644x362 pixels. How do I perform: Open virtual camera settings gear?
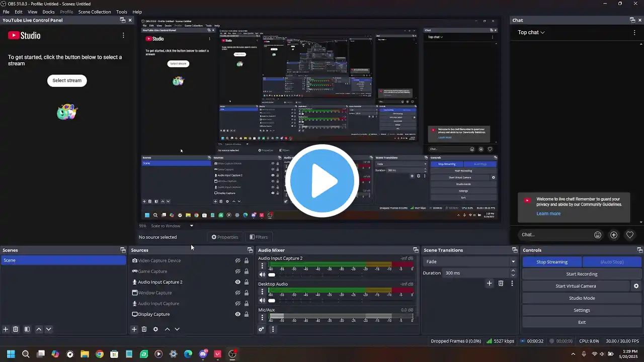coord(636,286)
